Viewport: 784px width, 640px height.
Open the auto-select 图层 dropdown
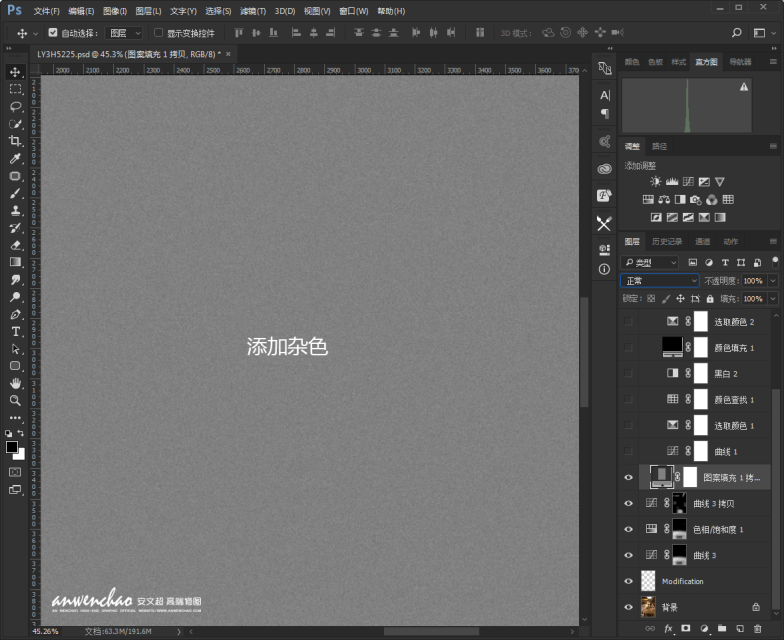click(x=124, y=33)
